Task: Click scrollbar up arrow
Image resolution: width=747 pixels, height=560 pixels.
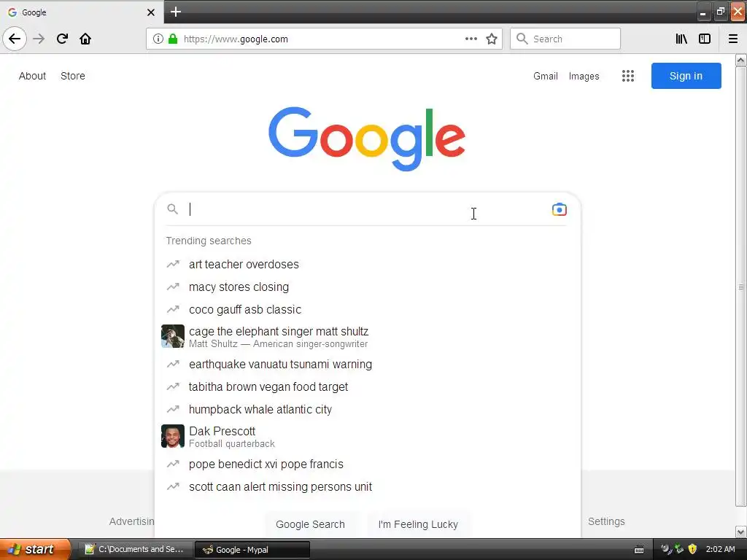Action: tap(740, 60)
